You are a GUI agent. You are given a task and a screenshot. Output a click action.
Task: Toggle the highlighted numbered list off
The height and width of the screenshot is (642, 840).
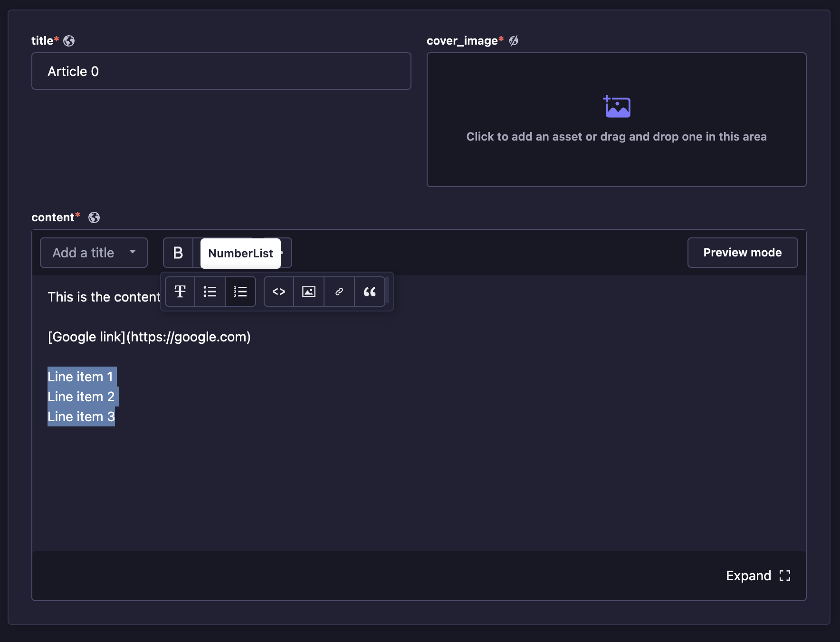240,292
